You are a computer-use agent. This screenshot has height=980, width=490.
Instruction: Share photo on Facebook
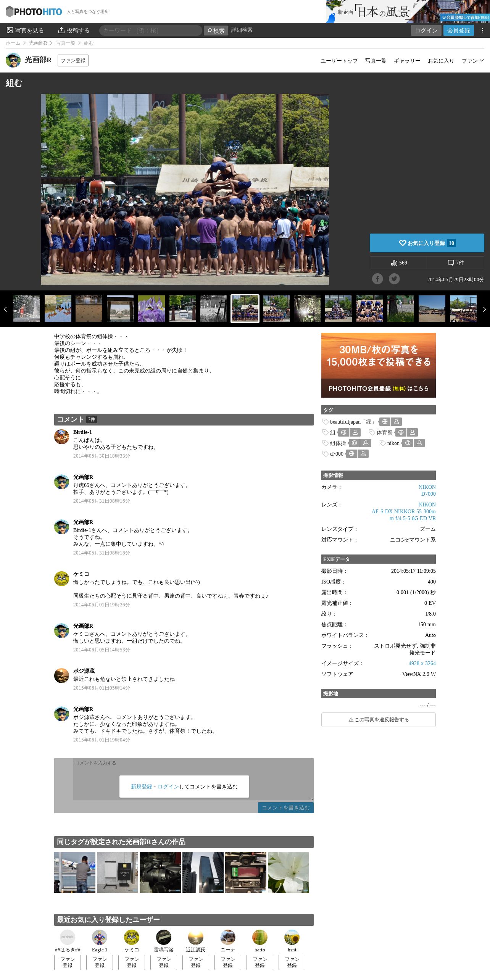tap(377, 279)
